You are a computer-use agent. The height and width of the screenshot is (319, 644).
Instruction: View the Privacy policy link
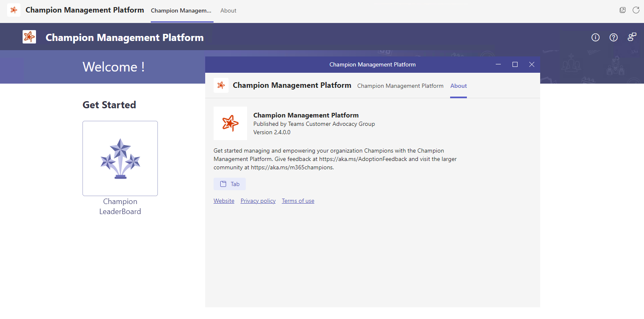[258, 201]
